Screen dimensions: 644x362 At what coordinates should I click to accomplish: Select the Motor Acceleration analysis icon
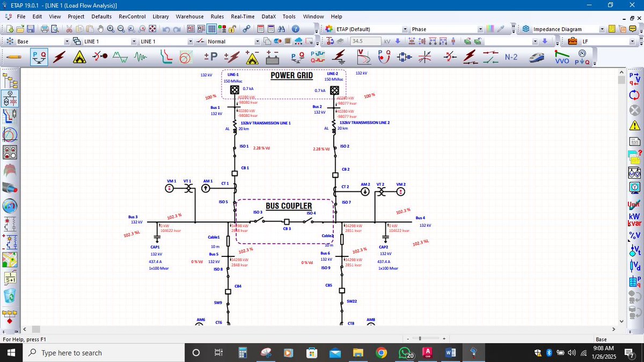pyautogui.click(x=100, y=56)
